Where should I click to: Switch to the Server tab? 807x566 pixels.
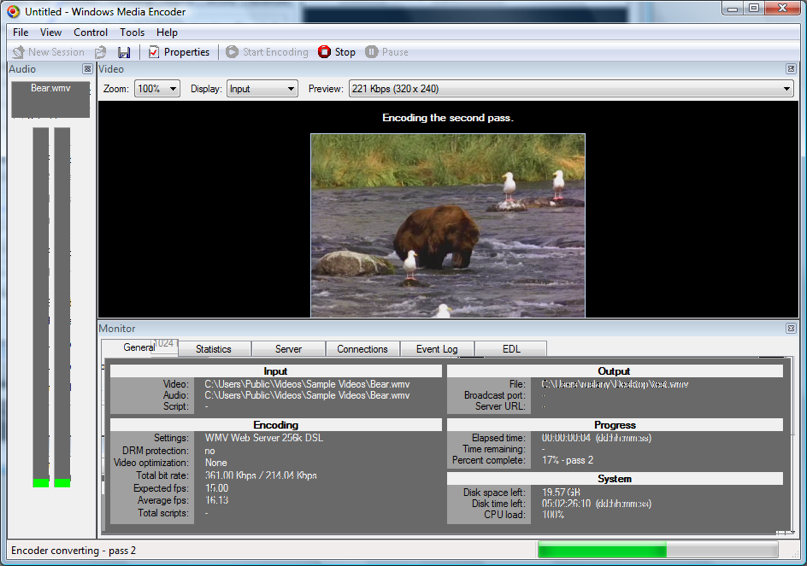coord(288,349)
